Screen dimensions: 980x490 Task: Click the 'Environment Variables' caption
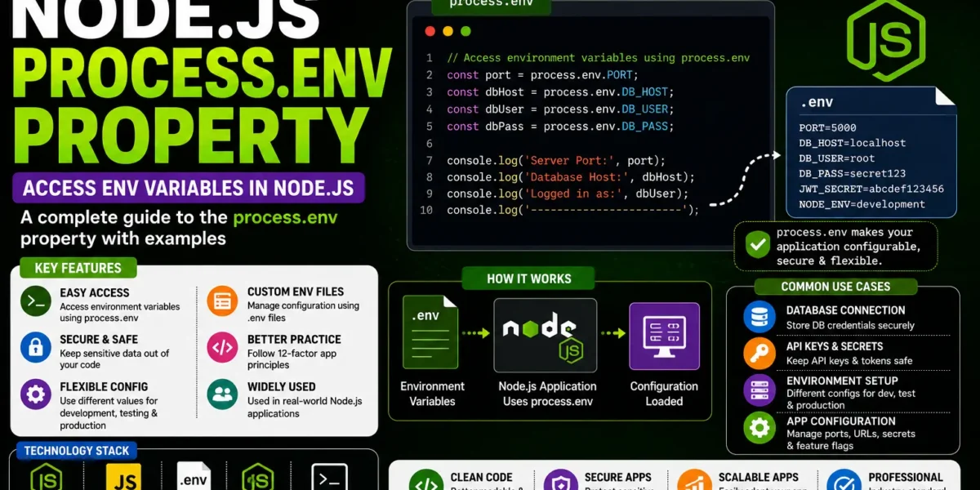click(432, 394)
